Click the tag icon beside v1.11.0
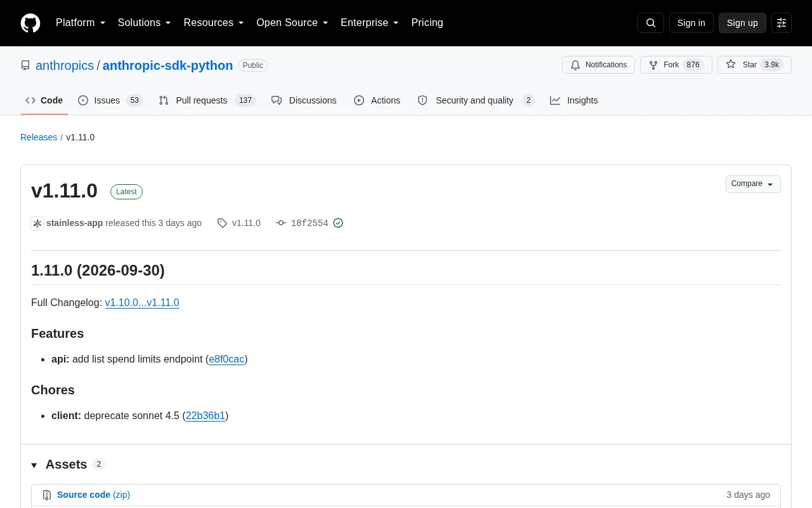The width and height of the screenshot is (812, 508). pyautogui.click(x=222, y=223)
